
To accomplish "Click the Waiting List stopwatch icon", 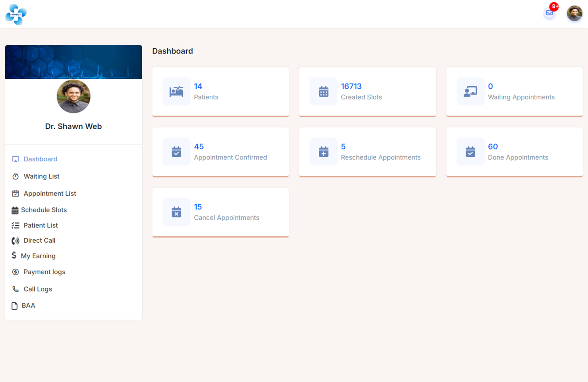I will (16, 176).
